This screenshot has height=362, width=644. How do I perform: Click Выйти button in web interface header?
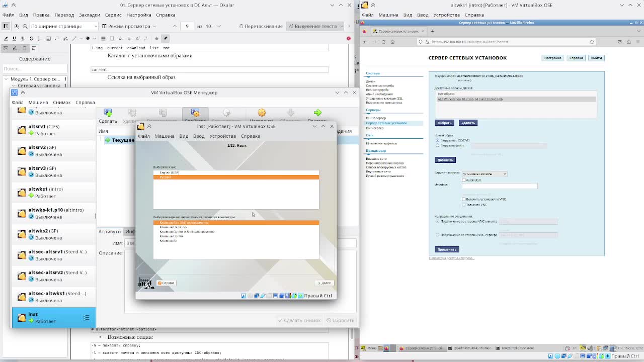596,58
